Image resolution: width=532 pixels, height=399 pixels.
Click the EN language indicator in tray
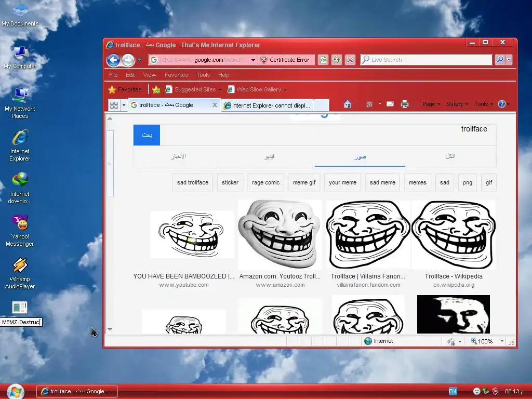point(453,391)
